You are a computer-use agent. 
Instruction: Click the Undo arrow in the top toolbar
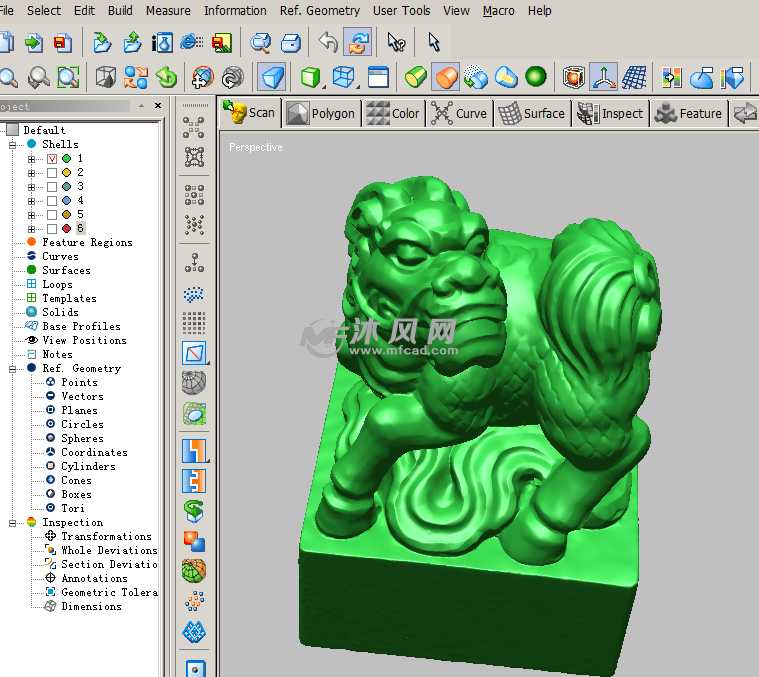click(327, 42)
